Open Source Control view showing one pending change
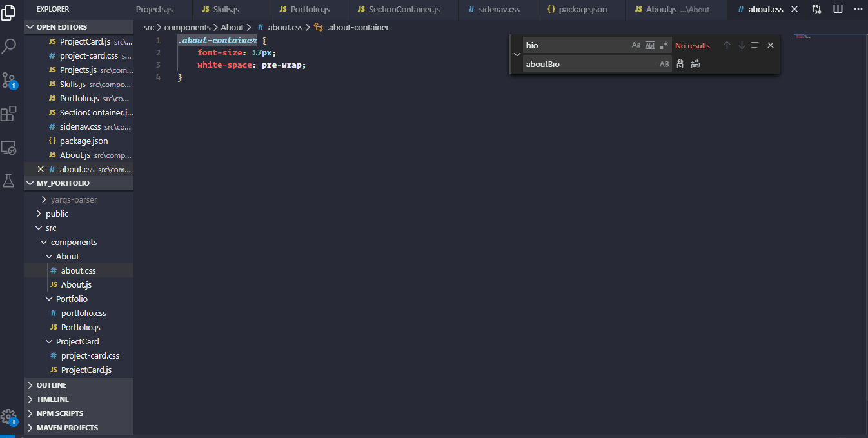 point(9,80)
